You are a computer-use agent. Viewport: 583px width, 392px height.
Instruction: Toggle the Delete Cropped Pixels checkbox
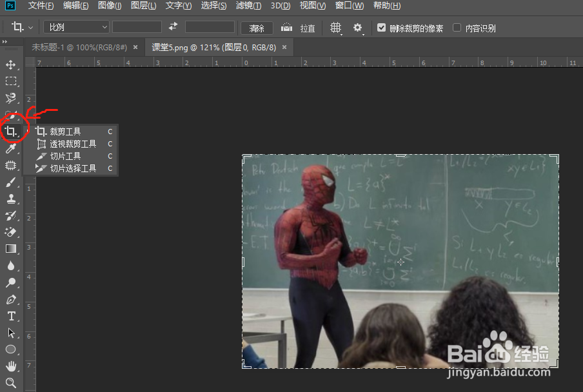(382, 28)
